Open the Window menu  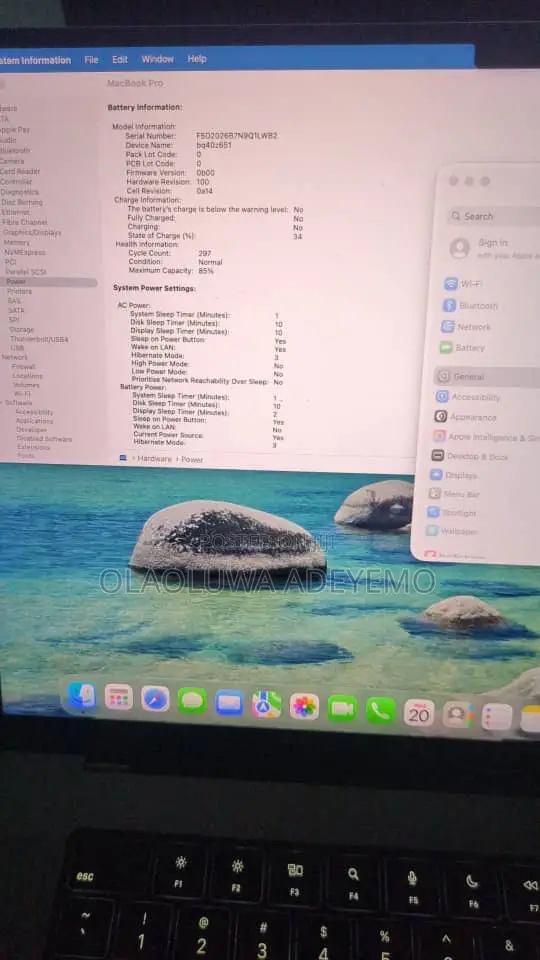point(158,59)
